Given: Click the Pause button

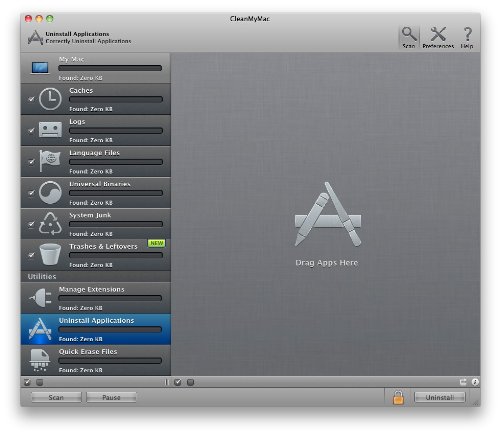Looking at the screenshot, I should pyautogui.click(x=111, y=397).
